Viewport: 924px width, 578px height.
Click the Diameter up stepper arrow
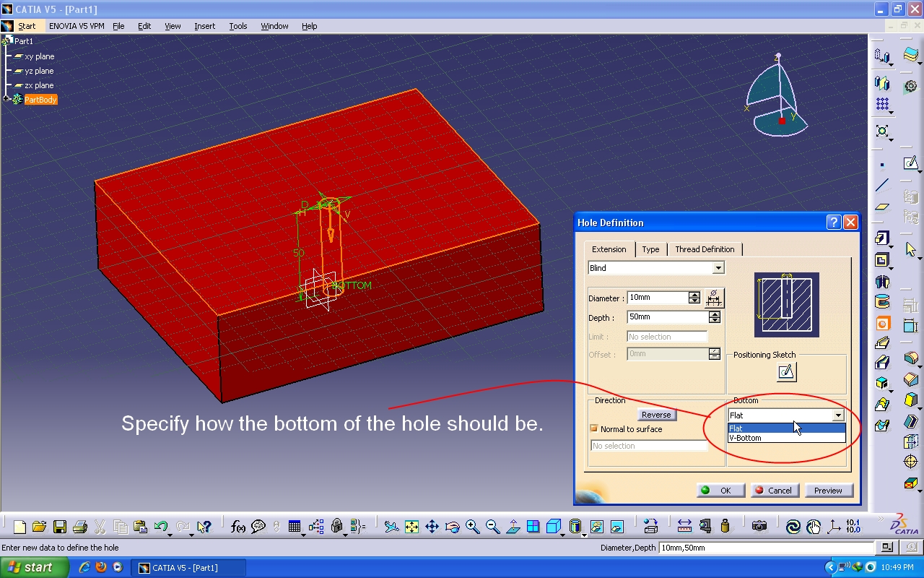694,295
